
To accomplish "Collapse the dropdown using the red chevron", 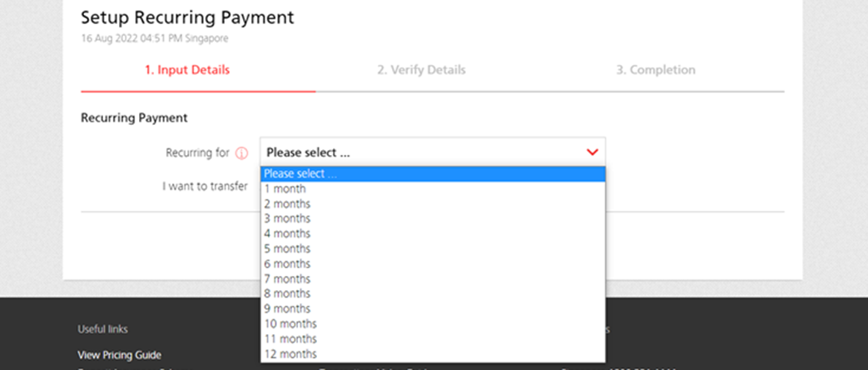I will (592, 152).
